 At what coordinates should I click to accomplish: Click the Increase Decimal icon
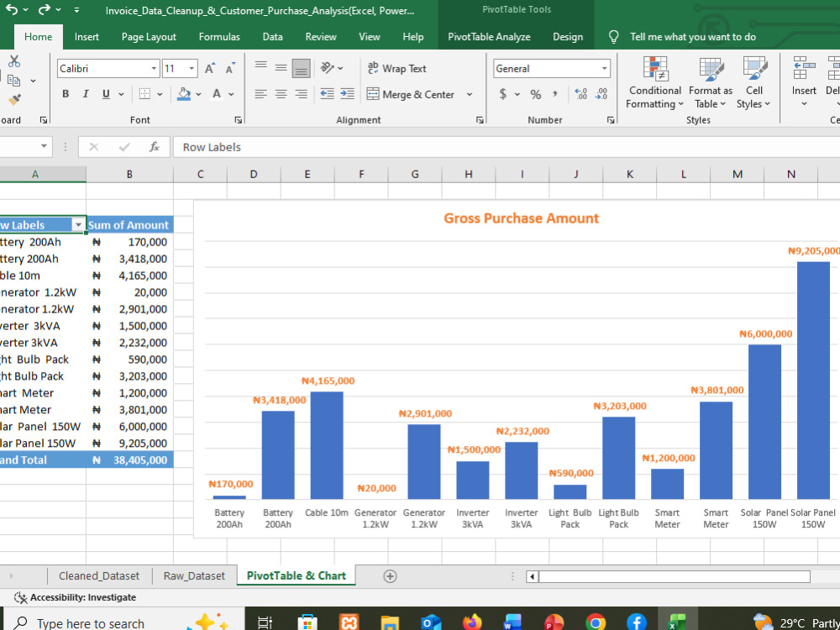(580, 94)
